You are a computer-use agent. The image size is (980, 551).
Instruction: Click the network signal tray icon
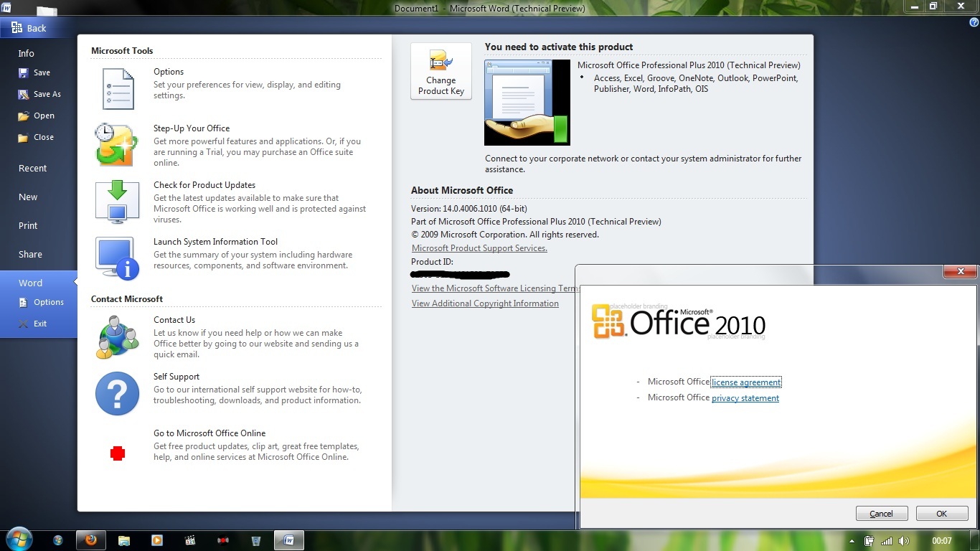887,541
